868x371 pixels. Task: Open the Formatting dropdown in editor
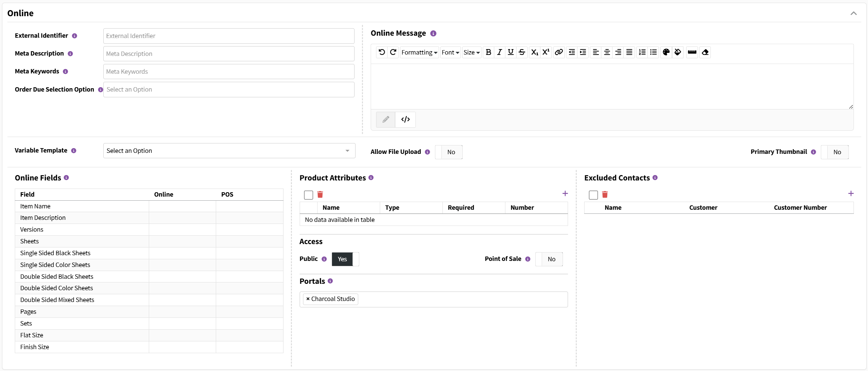[419, 52]
